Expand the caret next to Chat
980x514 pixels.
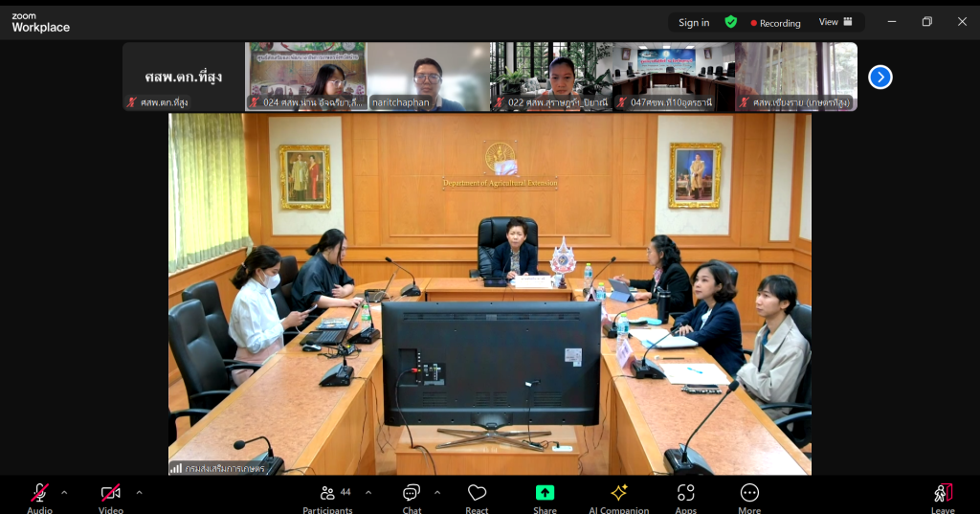point(437,493)
